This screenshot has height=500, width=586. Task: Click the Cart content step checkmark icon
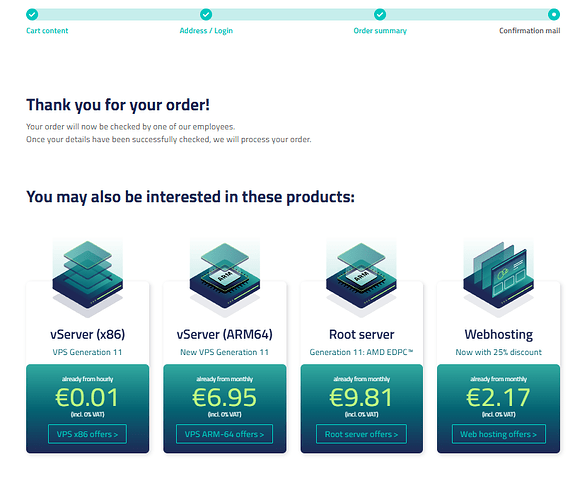point(32,15)
